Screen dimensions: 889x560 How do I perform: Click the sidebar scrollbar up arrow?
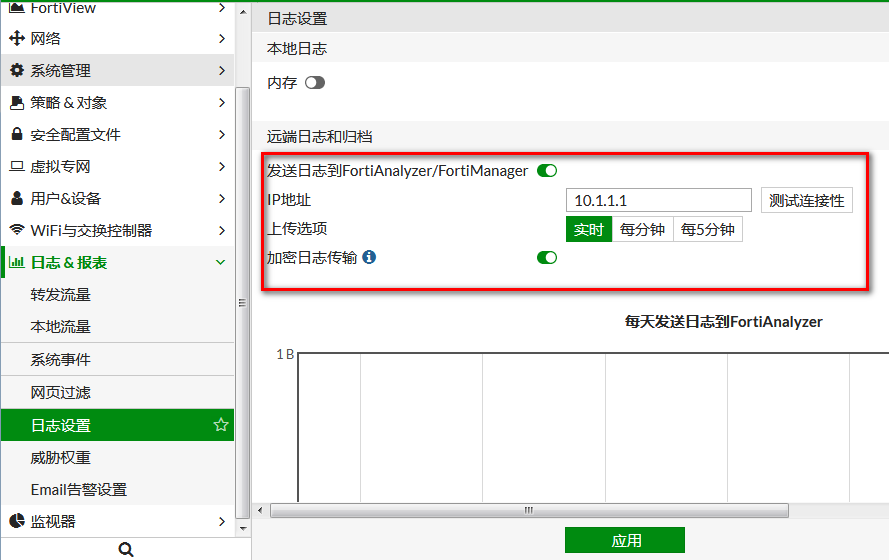(x=243, y=11)
